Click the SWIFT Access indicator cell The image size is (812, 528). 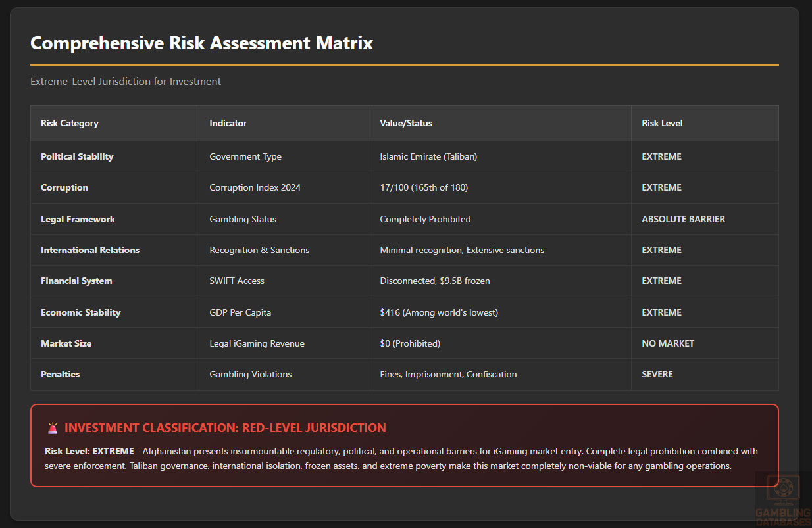(237, 281)
